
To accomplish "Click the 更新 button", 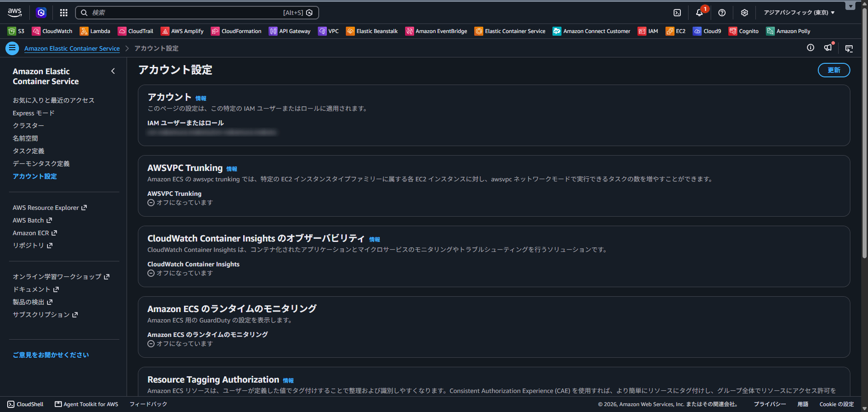I will click(834, 70).
